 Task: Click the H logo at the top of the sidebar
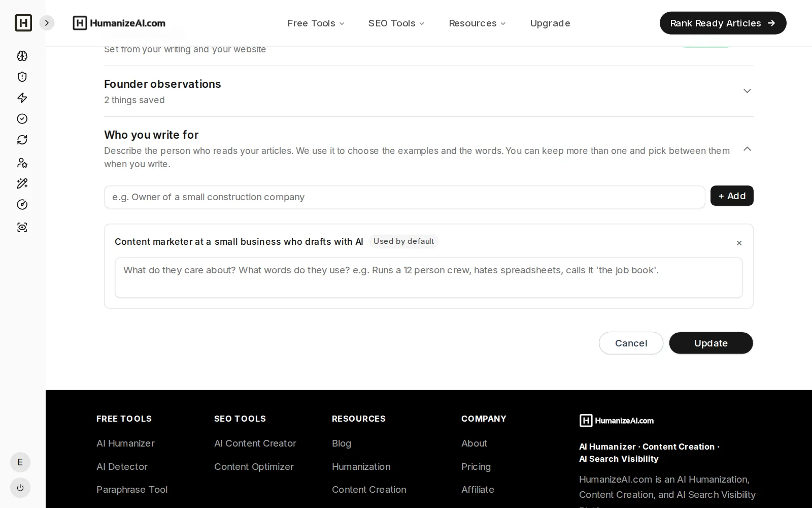coord(23,23)
